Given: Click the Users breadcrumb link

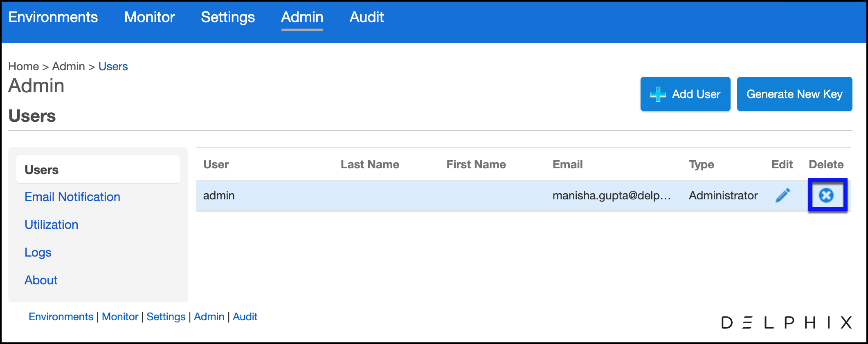Looking at the screenshot, I should click(113, 67).
